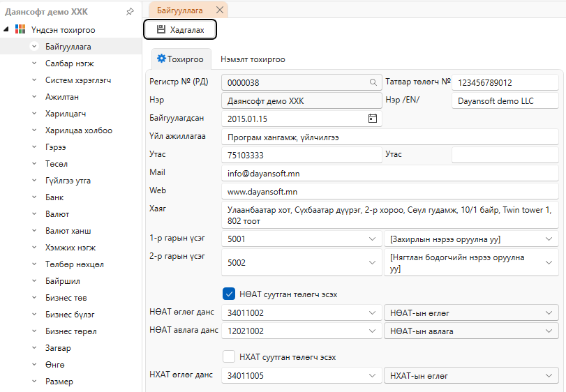Image resolution: width=566 pixels, height=392 pixels.
Task: Open Гүйлгээ утга in the sidebar
Action: click(x=68, y=181)
